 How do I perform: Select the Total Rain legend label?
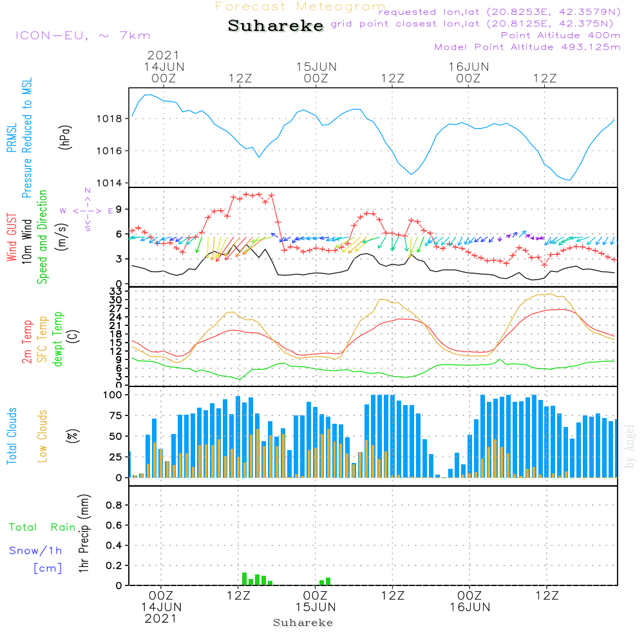(42, 527)
